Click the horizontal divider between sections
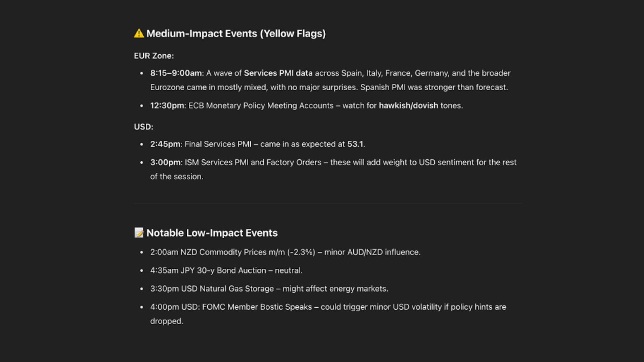The image size is (644, 362). (328, 204)
